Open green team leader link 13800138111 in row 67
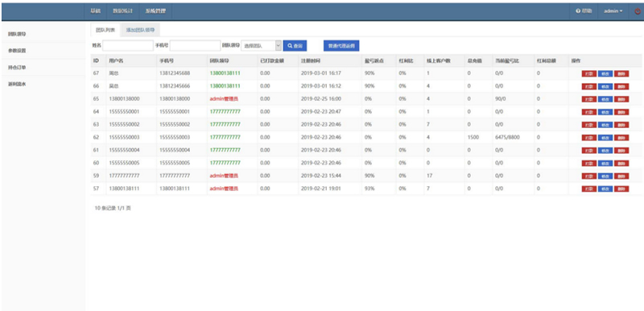This screenshot has width=644, height=311. (225, 73)
